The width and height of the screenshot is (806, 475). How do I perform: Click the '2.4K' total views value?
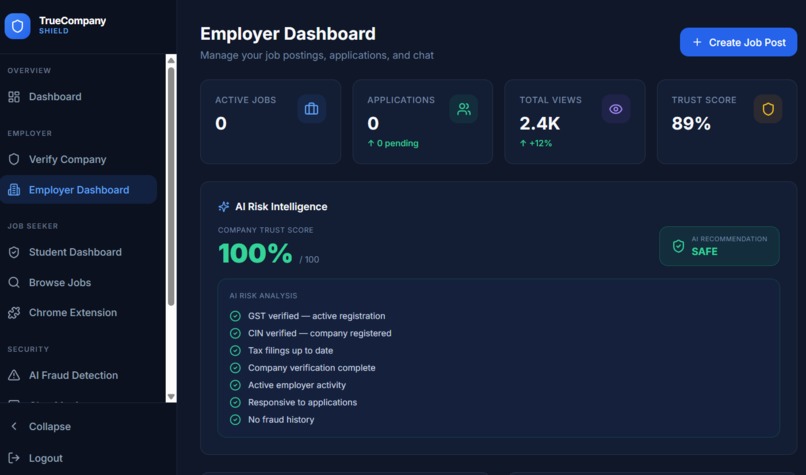click(540, 123)
